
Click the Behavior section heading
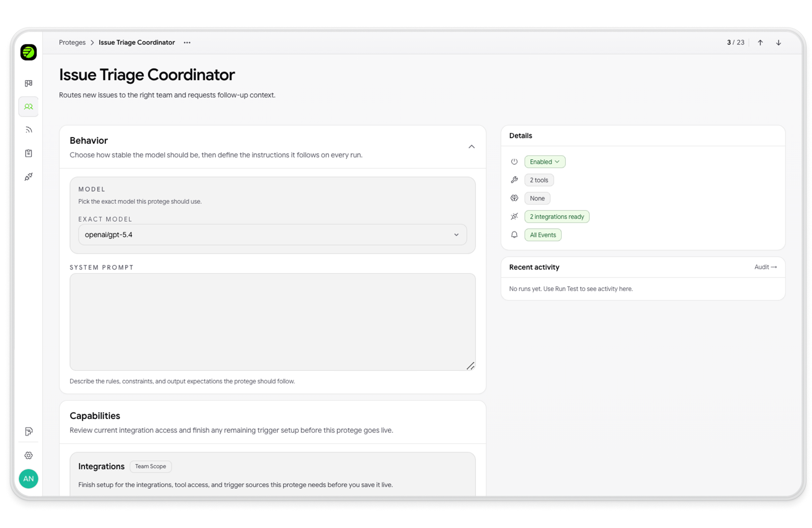pyautogui.click(x=89, y=140)
